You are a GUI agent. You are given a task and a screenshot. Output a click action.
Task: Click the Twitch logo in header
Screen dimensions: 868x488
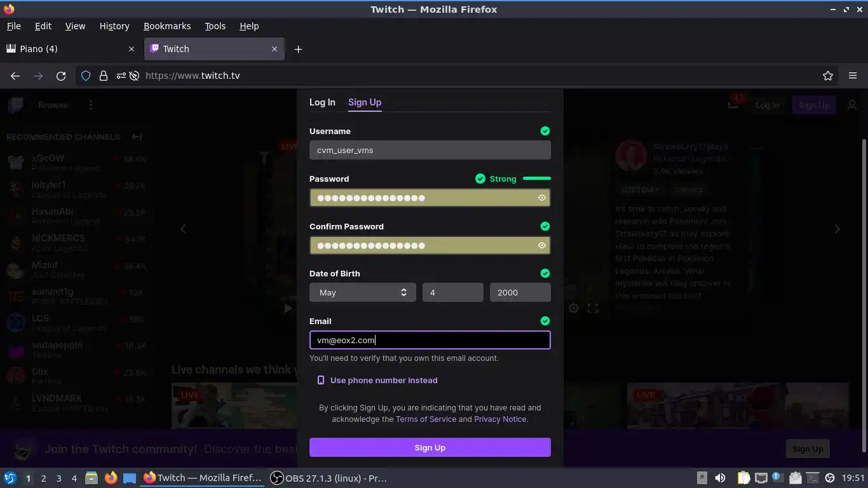coord(16,105)
